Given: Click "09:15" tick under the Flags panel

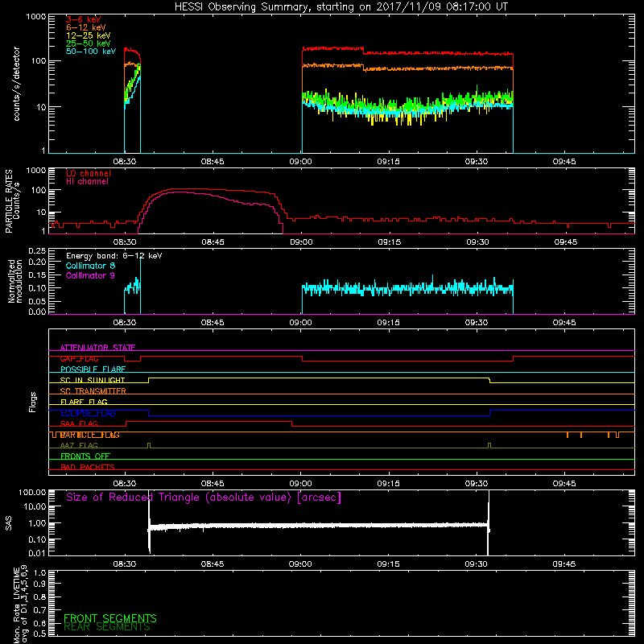Looking at the screenshot, I should (x=389, y=484).
